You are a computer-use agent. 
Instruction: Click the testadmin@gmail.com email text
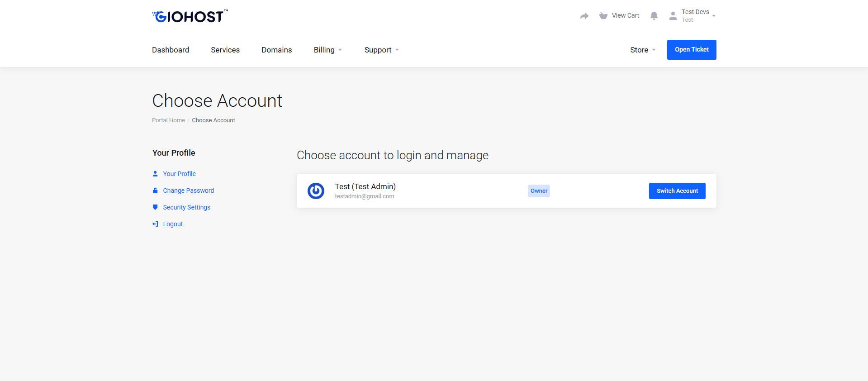pos(365,196)
